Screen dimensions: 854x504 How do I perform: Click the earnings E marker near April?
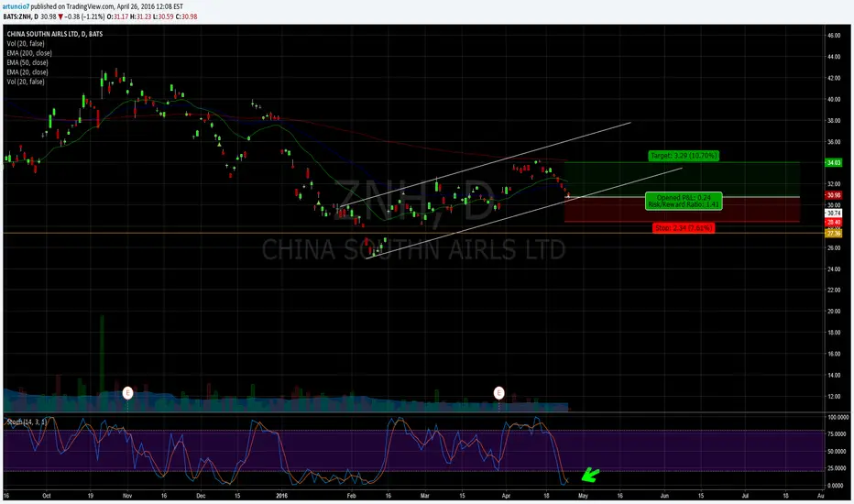498,393
